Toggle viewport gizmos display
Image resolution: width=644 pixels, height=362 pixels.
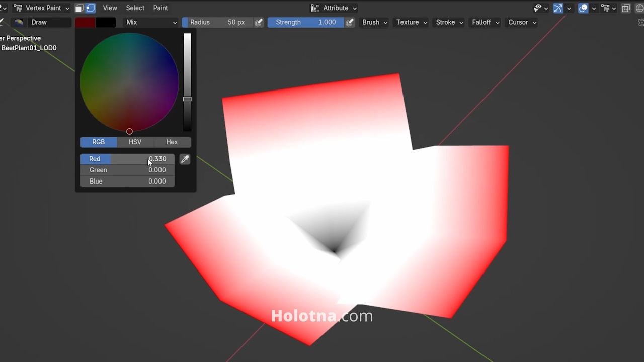558,8
